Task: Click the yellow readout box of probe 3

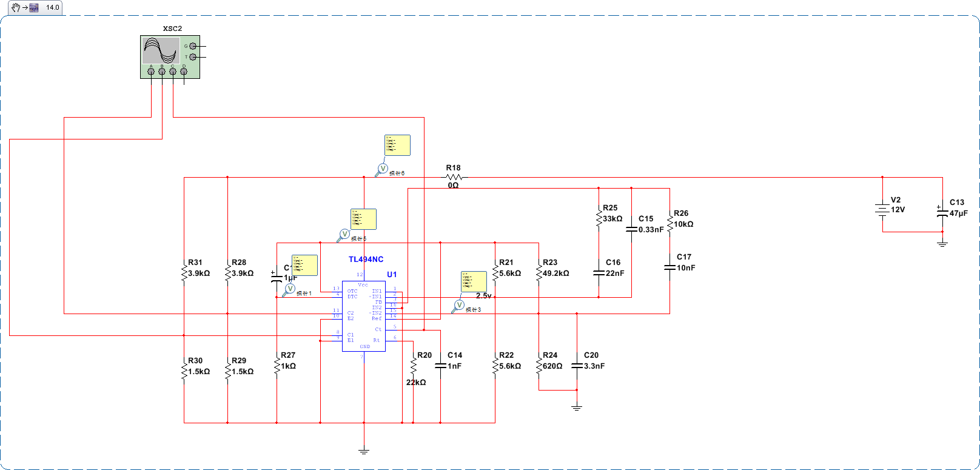Action: point(474,281)
